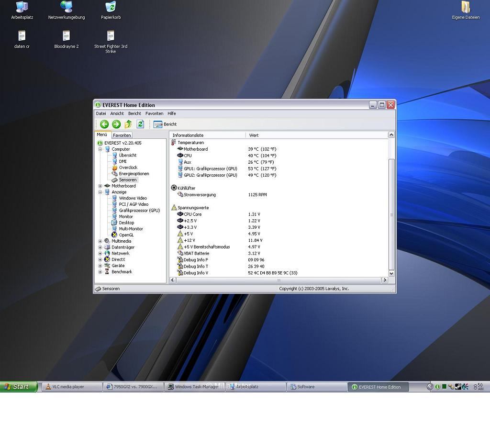Viewport: 490px width, 448px height.
Task: Open the Windows Start button
Action: (x=18, y=387)
